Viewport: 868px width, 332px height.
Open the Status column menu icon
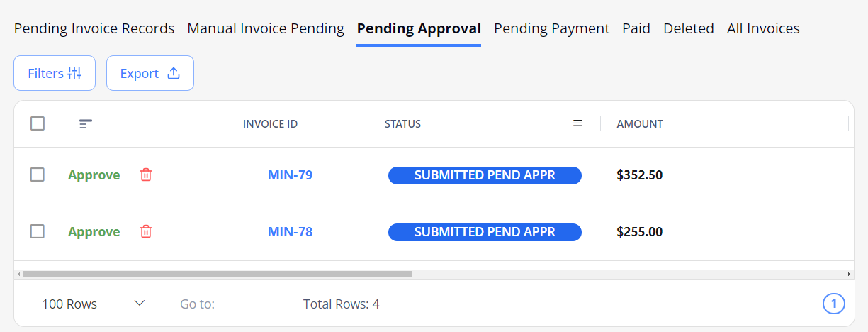point(577,123)
